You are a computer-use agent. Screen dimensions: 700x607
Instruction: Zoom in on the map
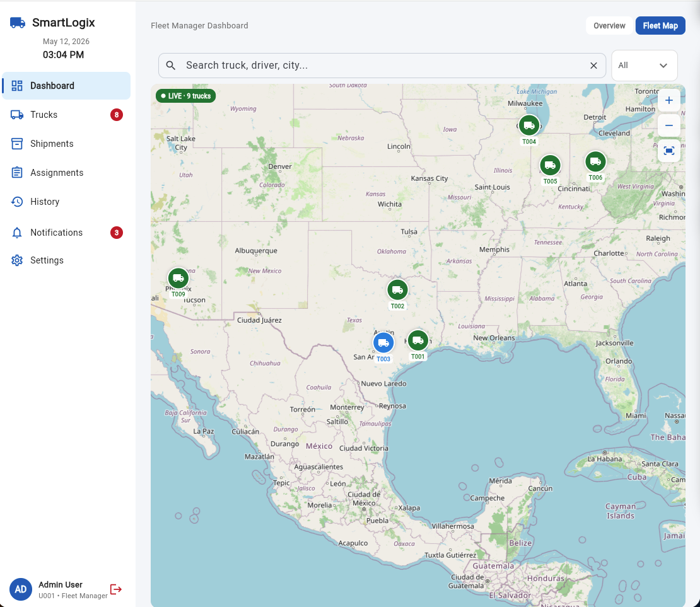[668, 100]
